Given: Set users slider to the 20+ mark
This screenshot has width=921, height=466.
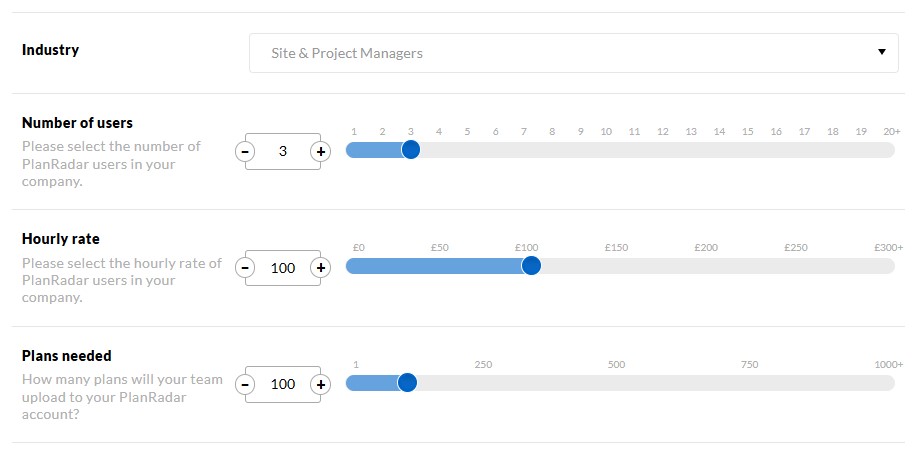Looking at the screenshot, I should coord(890,150).
